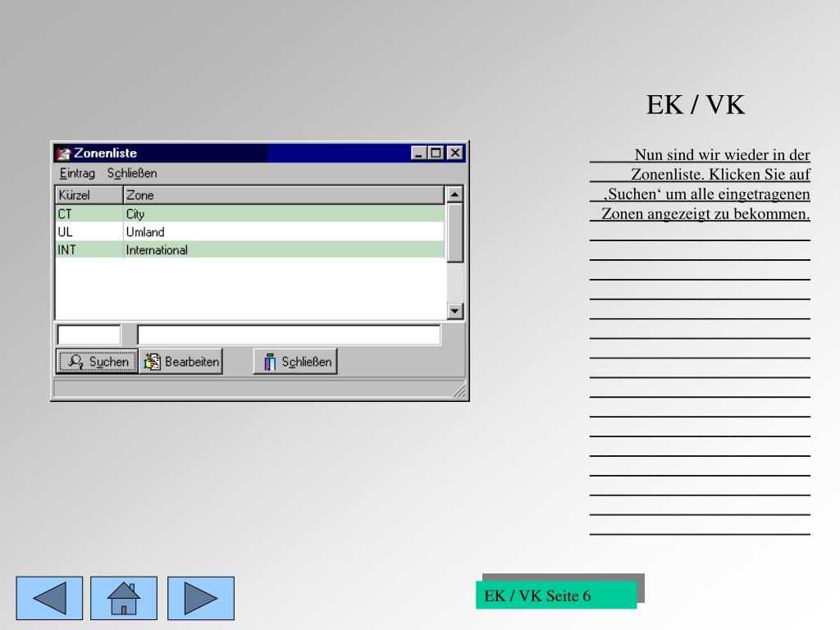Advance with the next slide arrow
This screenshot has width=840, height=630.
pyautogui.click(x=201, y=598)
